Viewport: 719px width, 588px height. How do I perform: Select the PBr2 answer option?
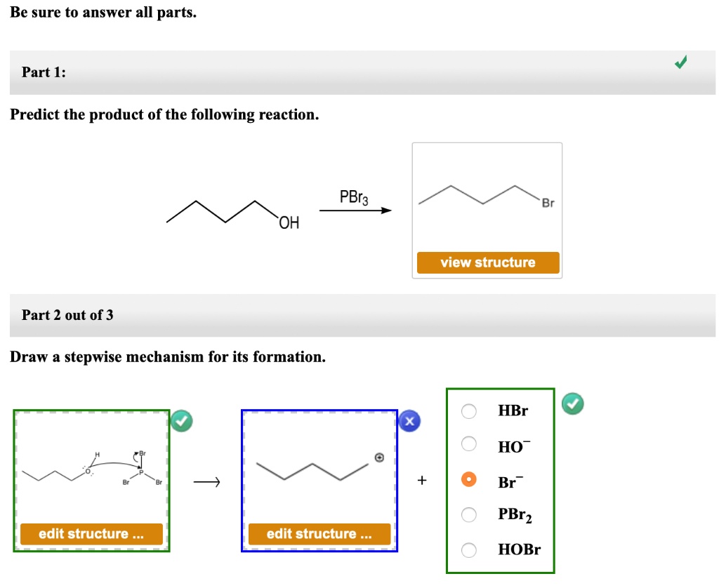[x=469, y=515]
